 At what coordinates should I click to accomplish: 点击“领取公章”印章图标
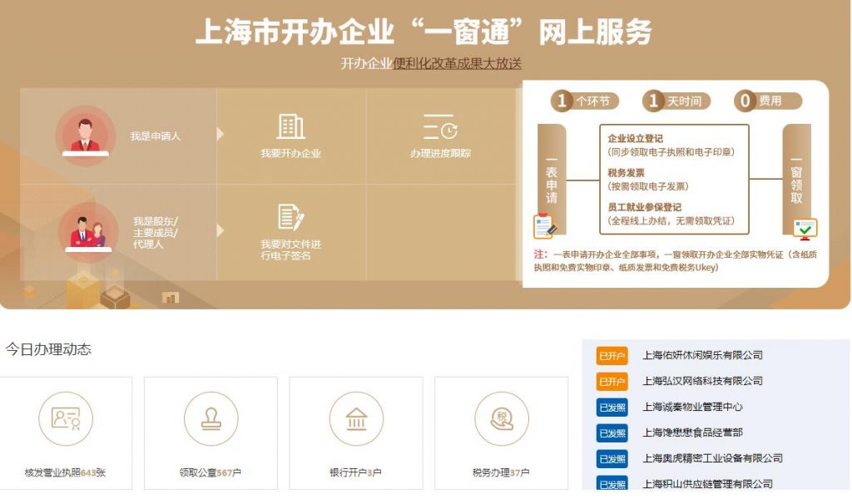point(211,419)
